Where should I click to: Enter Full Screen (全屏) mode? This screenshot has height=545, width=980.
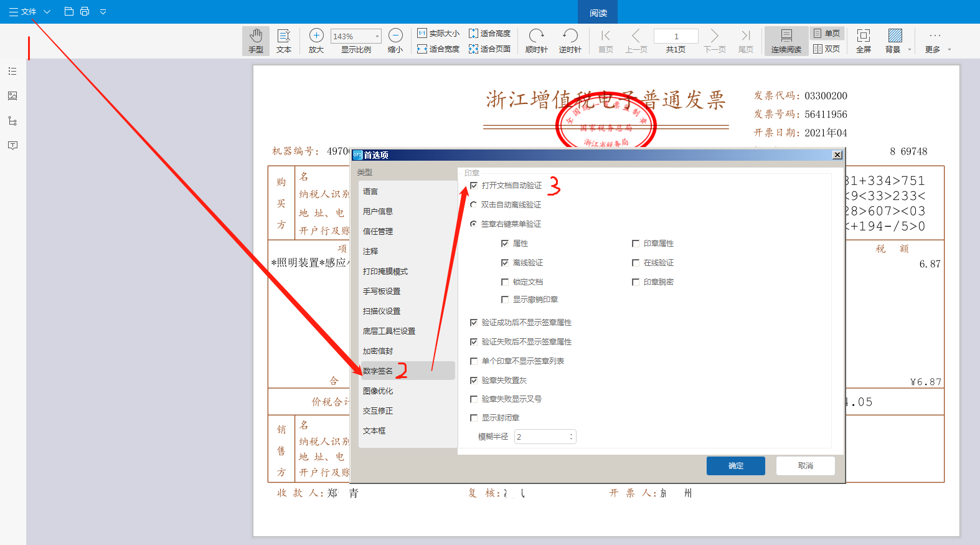pos(864,41)
